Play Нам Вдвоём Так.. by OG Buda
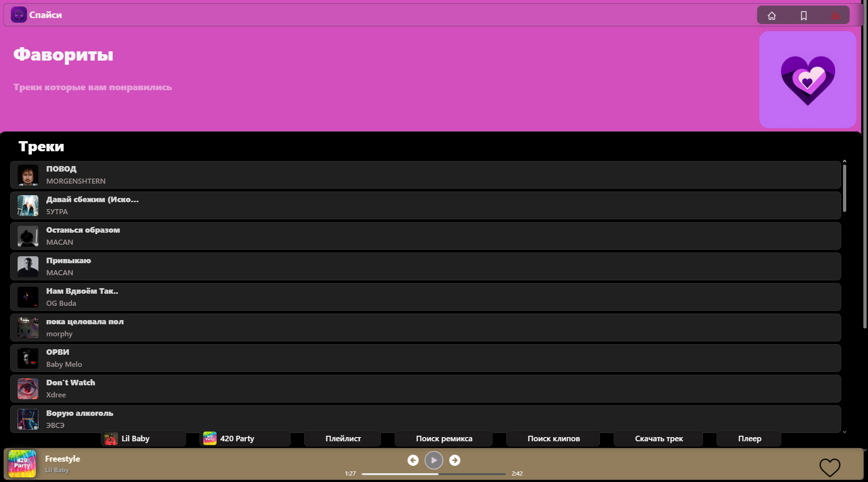The height and width of the screenshot is (482, 868). click(425, 297)
